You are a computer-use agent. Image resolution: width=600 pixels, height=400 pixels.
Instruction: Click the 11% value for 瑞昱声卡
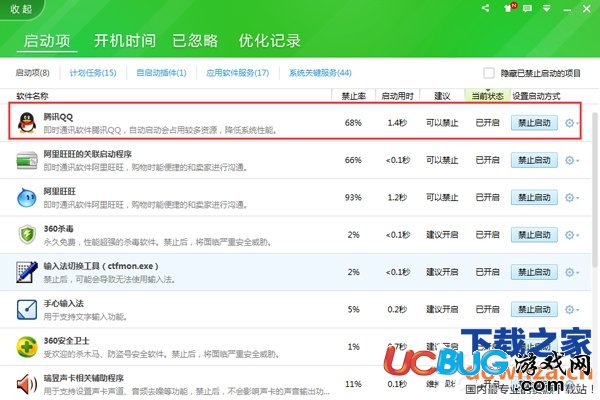click(353, 384)
